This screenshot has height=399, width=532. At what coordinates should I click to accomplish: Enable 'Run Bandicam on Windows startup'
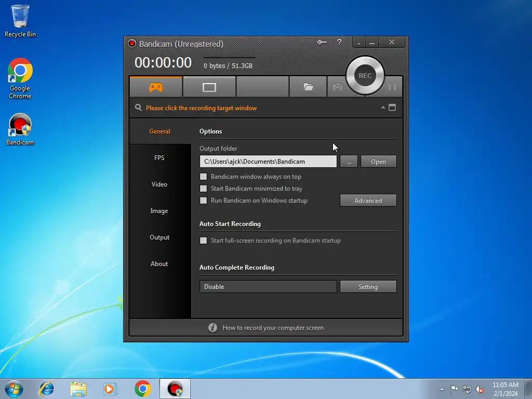203,200
